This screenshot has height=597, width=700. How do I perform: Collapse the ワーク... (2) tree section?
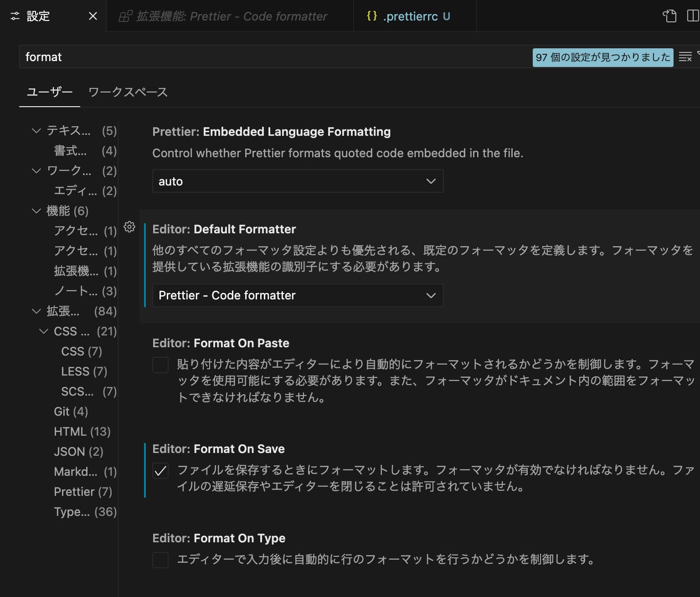coord(36,171)
